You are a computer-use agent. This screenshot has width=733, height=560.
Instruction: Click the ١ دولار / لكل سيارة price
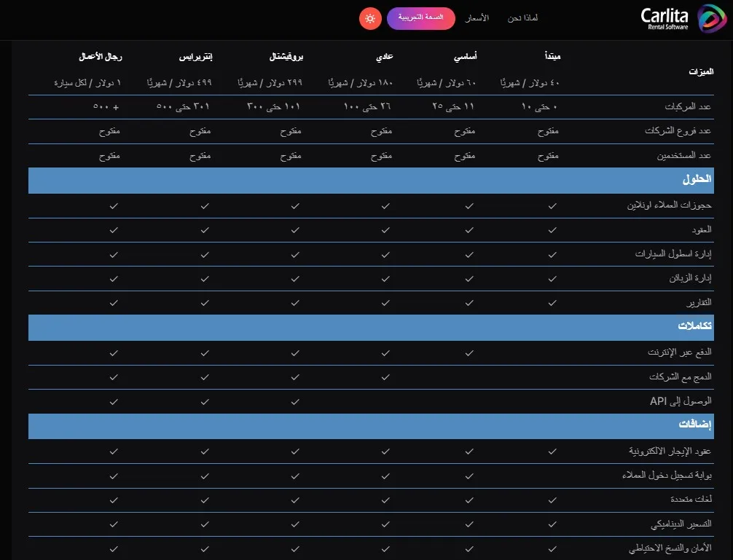coord(87,83)
